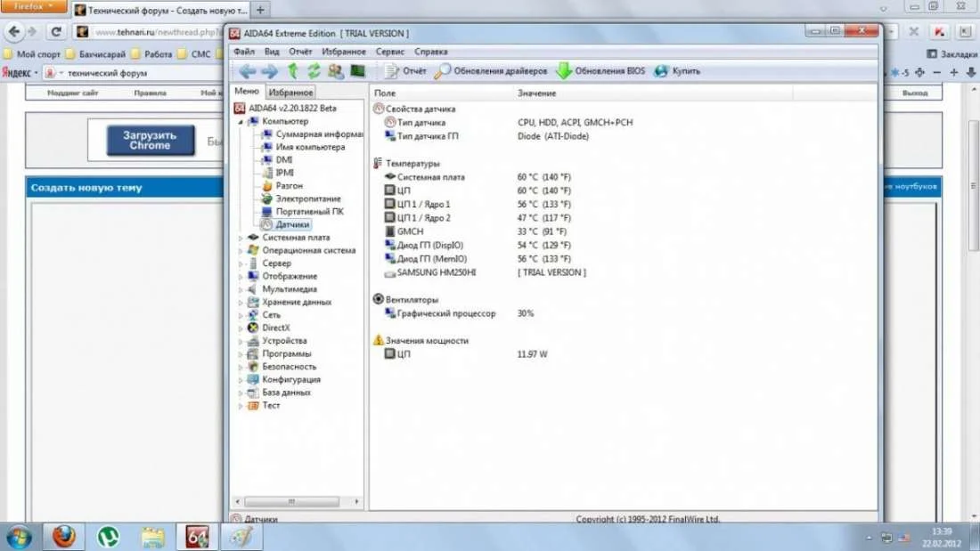The image size is (980, 551).
Task: Click the green monitor icon in toolbar
Action: click(357, 71)
